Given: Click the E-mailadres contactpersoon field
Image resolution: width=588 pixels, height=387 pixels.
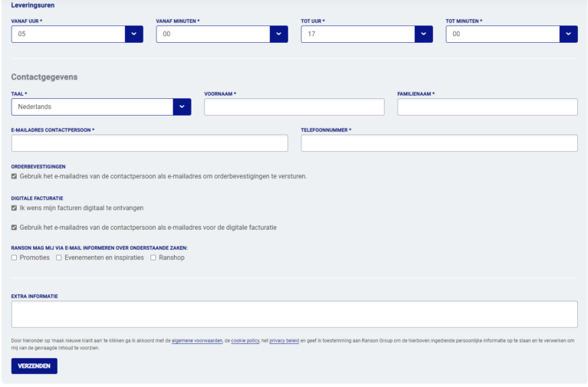Looking at the screenshot, I should (x=149, y=143).
